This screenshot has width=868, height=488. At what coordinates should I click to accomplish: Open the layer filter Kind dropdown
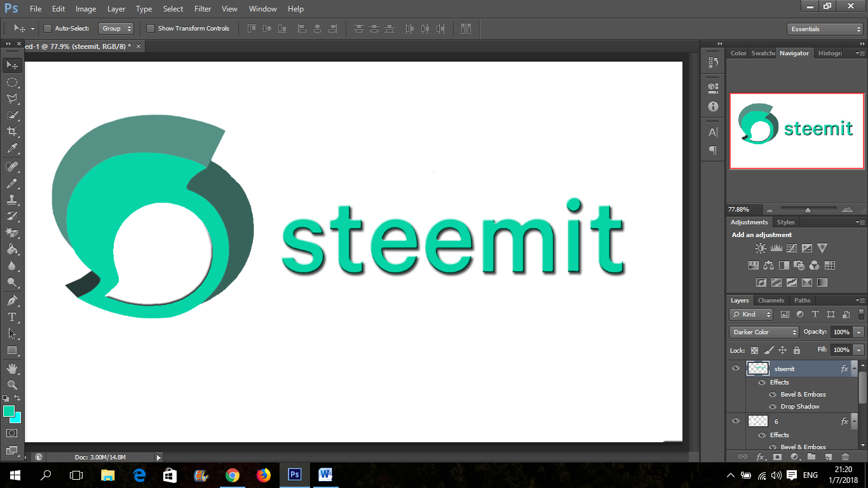point(751,315)
